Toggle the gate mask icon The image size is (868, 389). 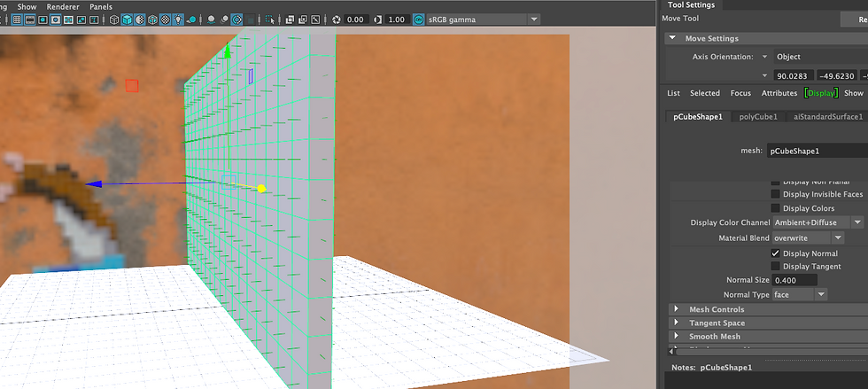point(55,19)
